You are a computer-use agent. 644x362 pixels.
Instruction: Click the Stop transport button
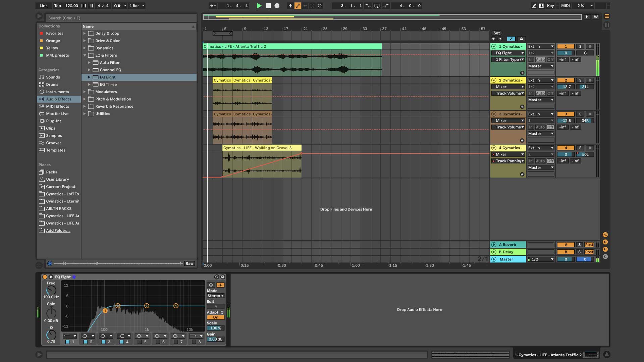coord(268,6)
